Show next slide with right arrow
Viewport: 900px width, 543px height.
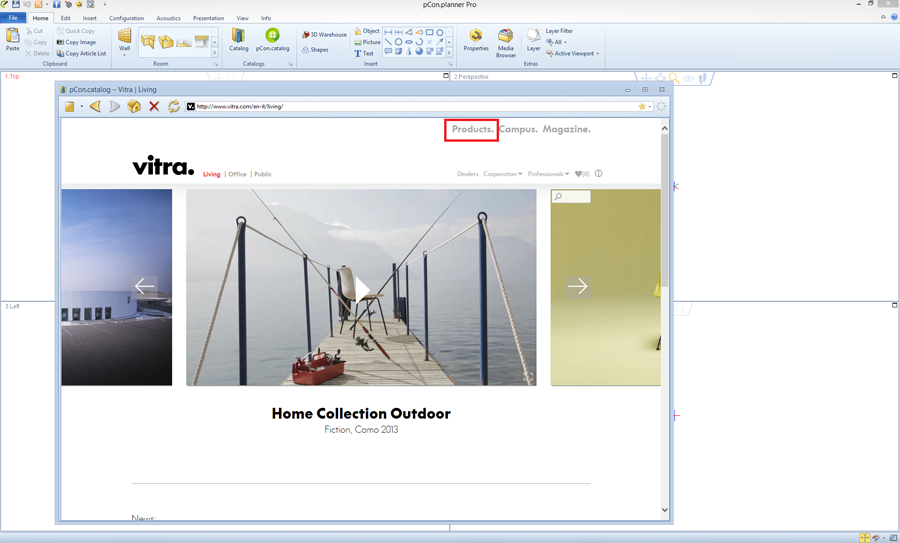click(577, 286)
